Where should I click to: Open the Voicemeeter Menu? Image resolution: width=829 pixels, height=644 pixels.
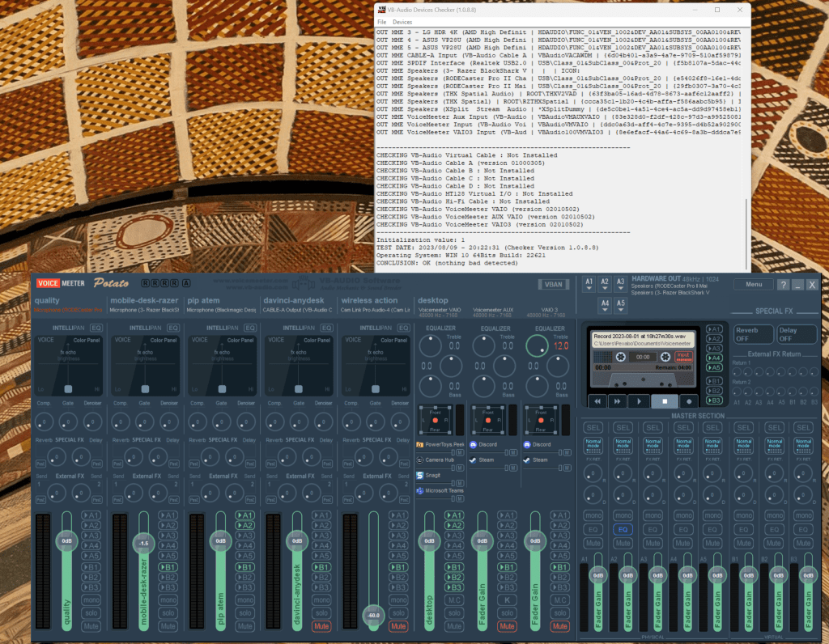coord(754,284)
